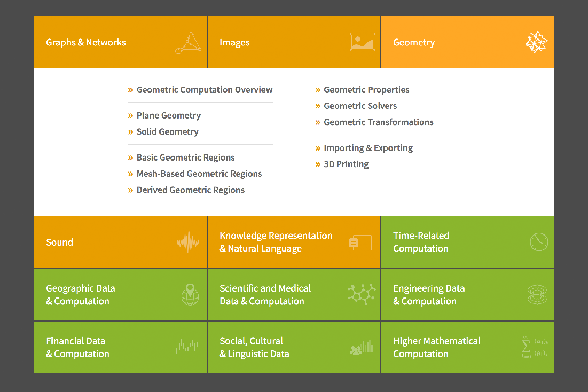Go to Mesh-Based Geometric Regions

pyautogui.click(x=199, y=174)
